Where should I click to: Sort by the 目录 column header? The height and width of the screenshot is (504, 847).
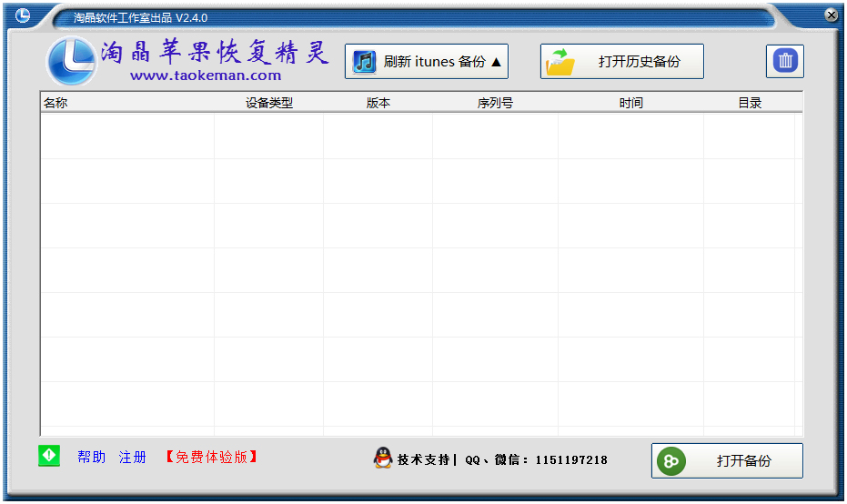[750, 103]
